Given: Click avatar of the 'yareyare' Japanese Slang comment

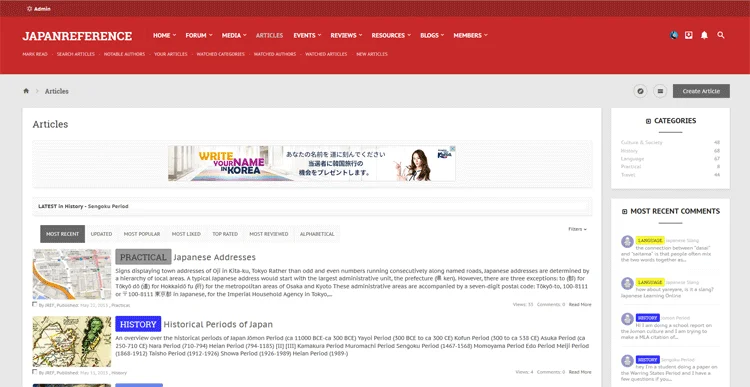Looking at the screenshot, I should point(627,283).
